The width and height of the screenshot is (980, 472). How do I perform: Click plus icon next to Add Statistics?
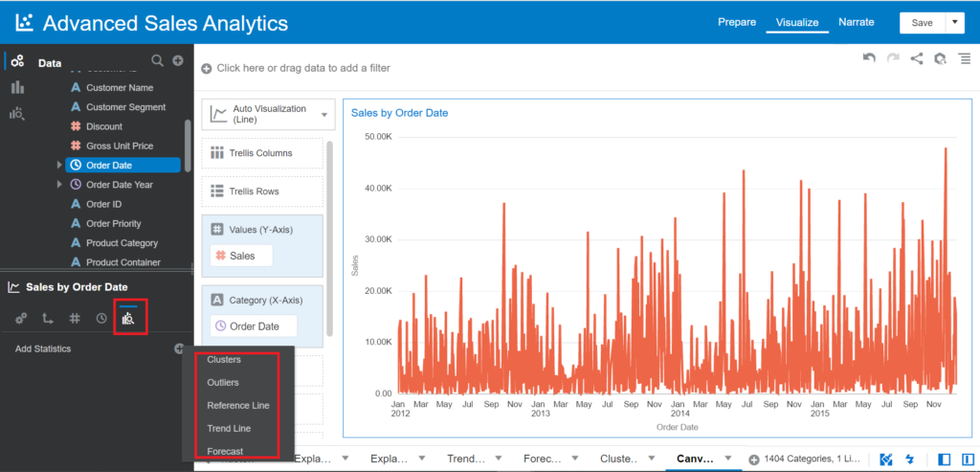coord(179,348)
